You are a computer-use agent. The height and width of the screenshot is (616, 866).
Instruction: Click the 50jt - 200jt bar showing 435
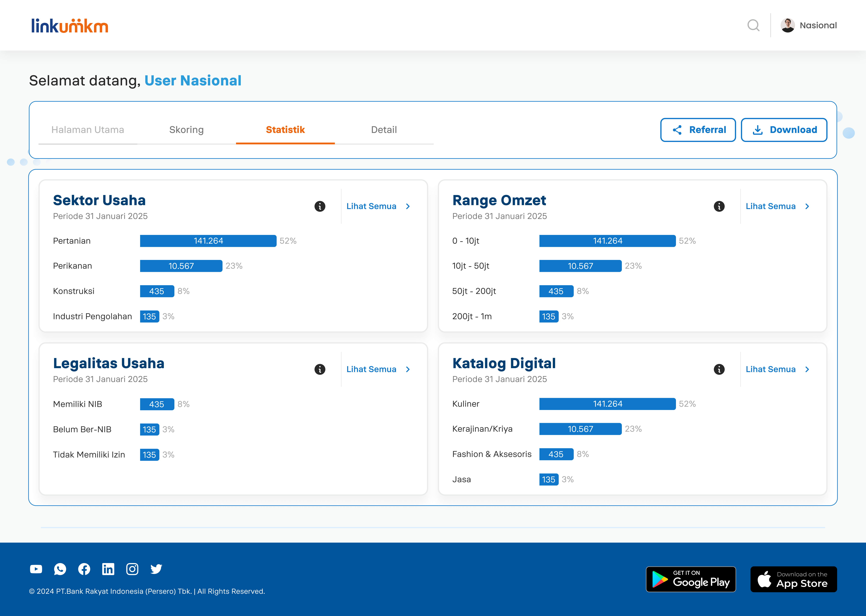[x=556, y=291]
